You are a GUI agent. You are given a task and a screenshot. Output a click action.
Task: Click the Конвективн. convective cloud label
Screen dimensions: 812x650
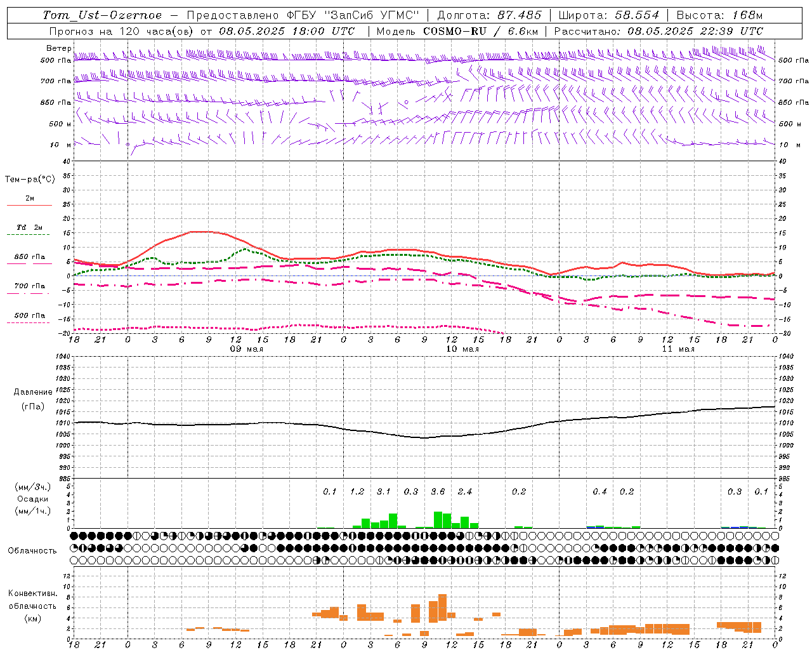tap(33, 594)
